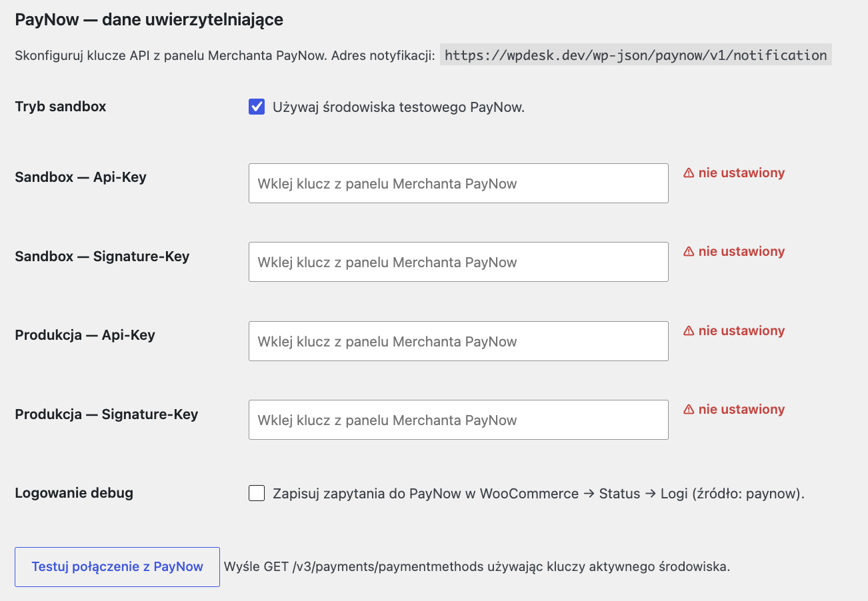Click the "Produkcja — Signature-Key" label
868x601 pixels.
[107, 414]
